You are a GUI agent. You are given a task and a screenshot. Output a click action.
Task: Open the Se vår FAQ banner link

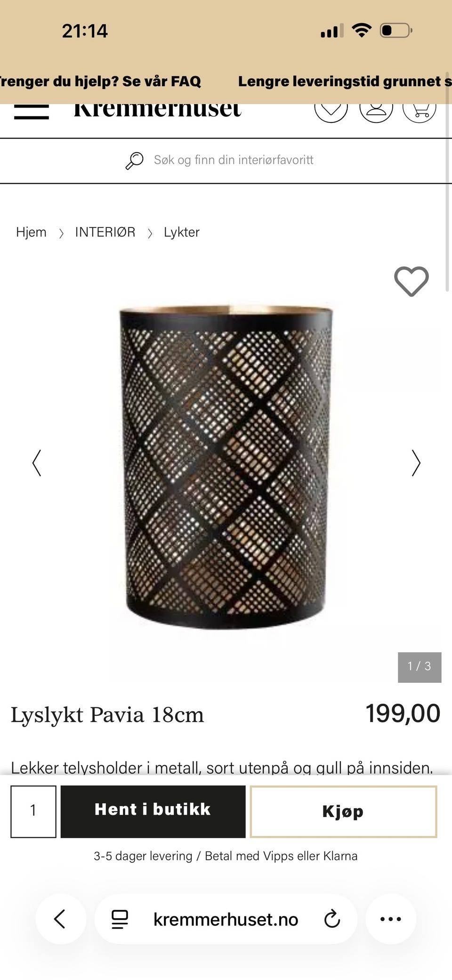click(161, 81)
